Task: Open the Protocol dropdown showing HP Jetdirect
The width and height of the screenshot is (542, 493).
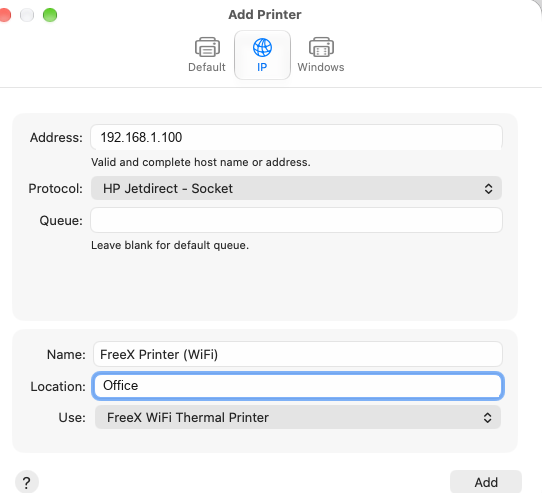Action: [296, 188]
